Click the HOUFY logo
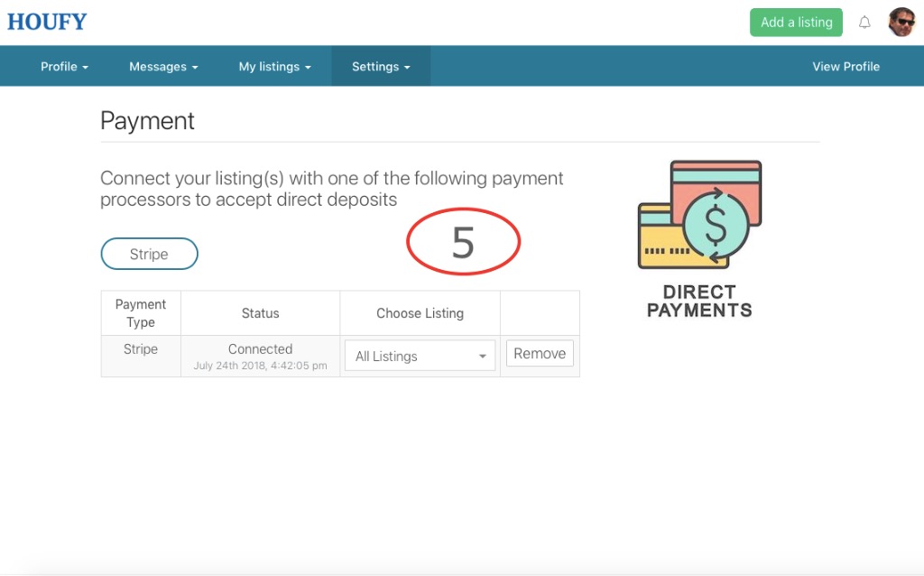Viewport: 924px width, 576px height. point(47,22)
